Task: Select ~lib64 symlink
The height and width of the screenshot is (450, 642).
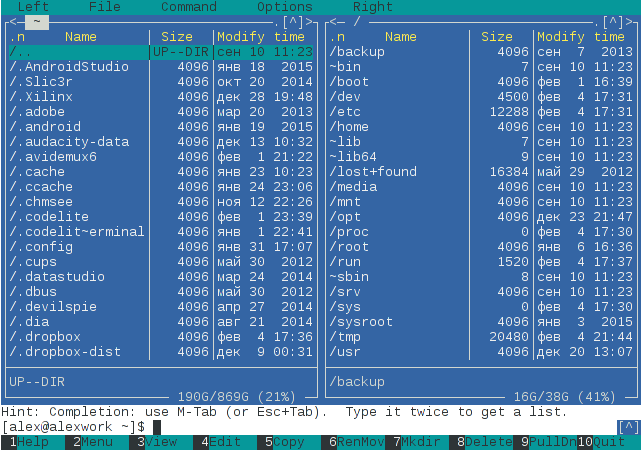Action: (x=482, y=157)
